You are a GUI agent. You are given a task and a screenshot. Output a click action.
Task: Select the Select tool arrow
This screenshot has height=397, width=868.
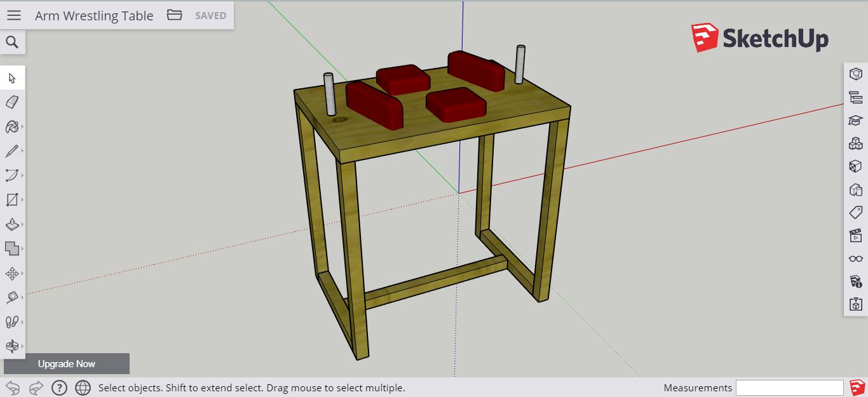click(x=13, y=77)
